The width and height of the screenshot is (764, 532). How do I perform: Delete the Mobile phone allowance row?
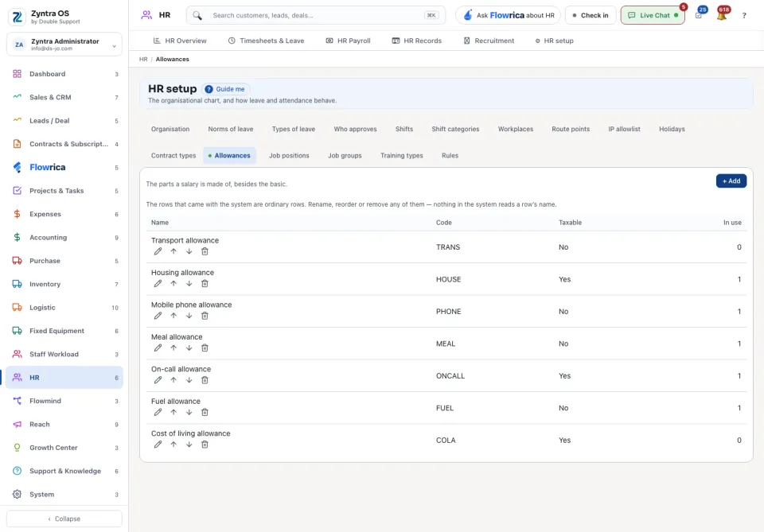[x=205, y=316]
